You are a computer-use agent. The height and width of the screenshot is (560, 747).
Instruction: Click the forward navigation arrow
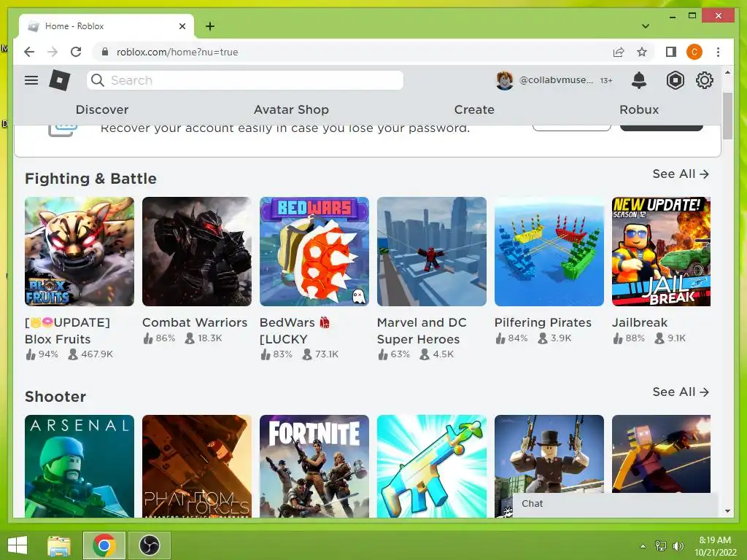pos(53,52)
